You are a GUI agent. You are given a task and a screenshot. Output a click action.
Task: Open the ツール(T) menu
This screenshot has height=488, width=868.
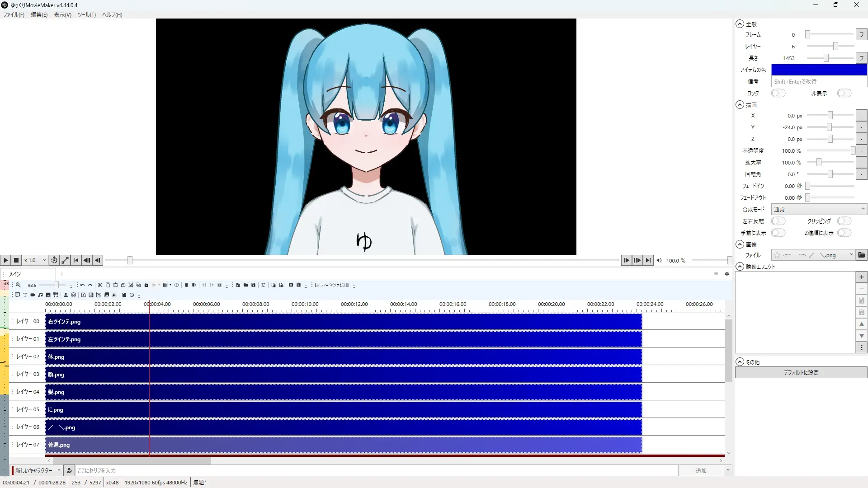(86, 14)
